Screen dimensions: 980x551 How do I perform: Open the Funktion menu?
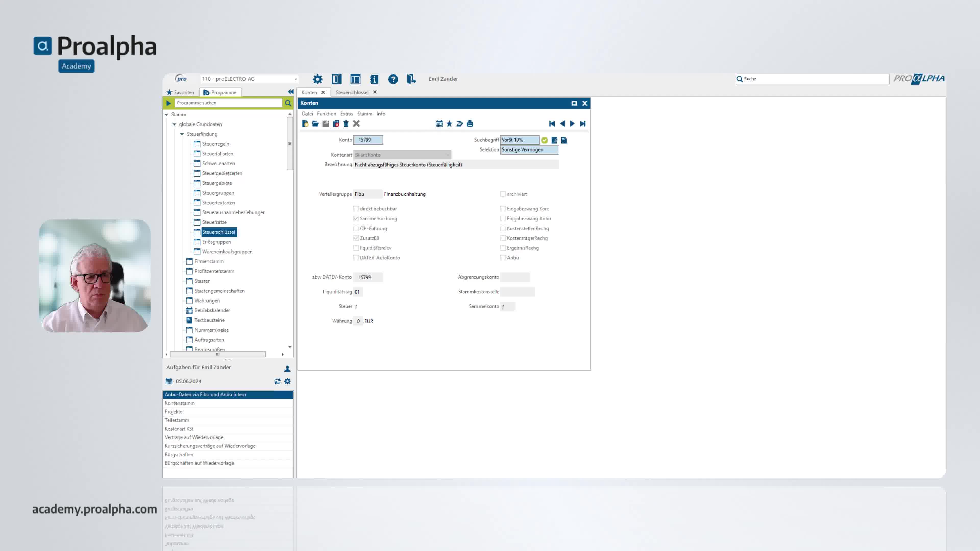(326, 114)
